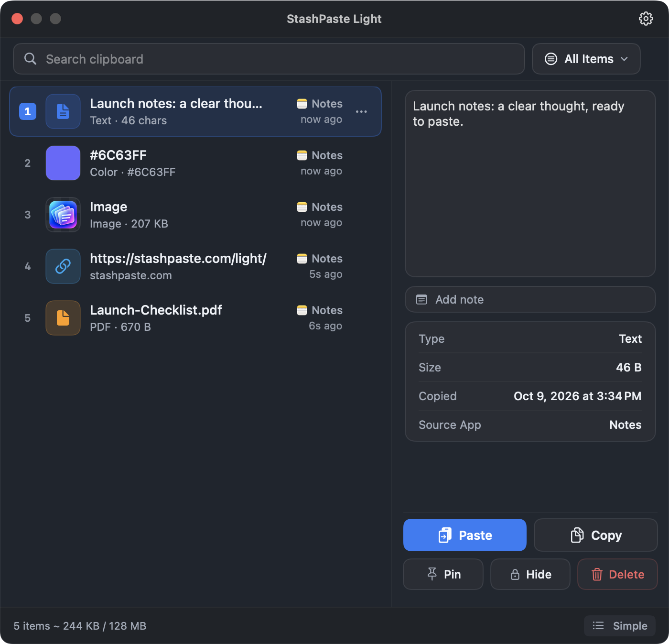The width and height of the screenshot is (669, 644).
Task: Click the preview text of Launch notes
Action: pyautogui.click(x=518, y=114)
